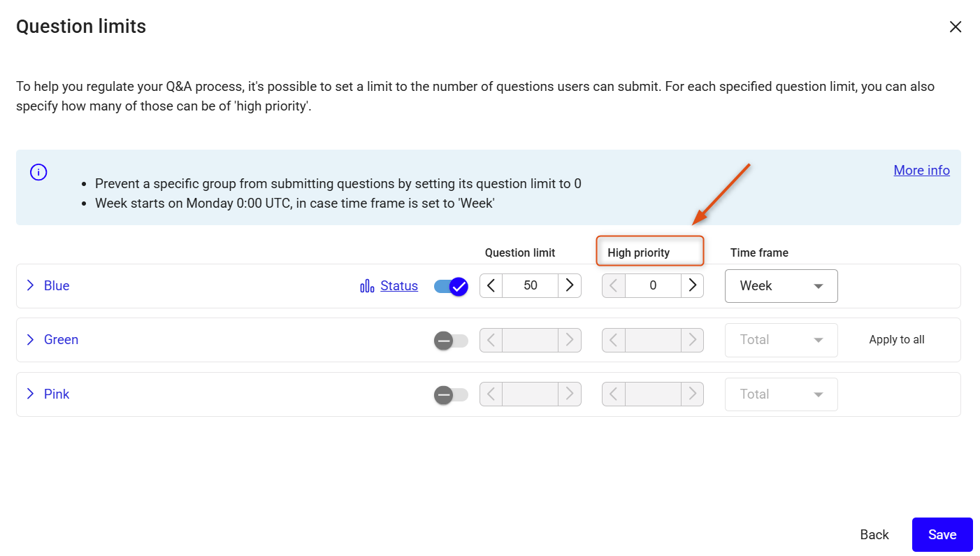This screenshot has width=980, height=556.
Task: Click Apply to all
Action: click(897, 340)
